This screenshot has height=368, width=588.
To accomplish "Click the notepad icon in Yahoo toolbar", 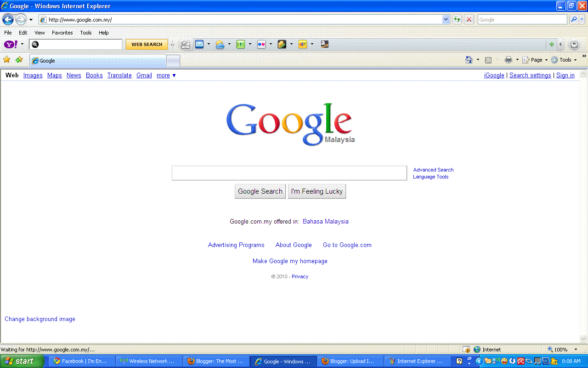I will tap(282, 44).
